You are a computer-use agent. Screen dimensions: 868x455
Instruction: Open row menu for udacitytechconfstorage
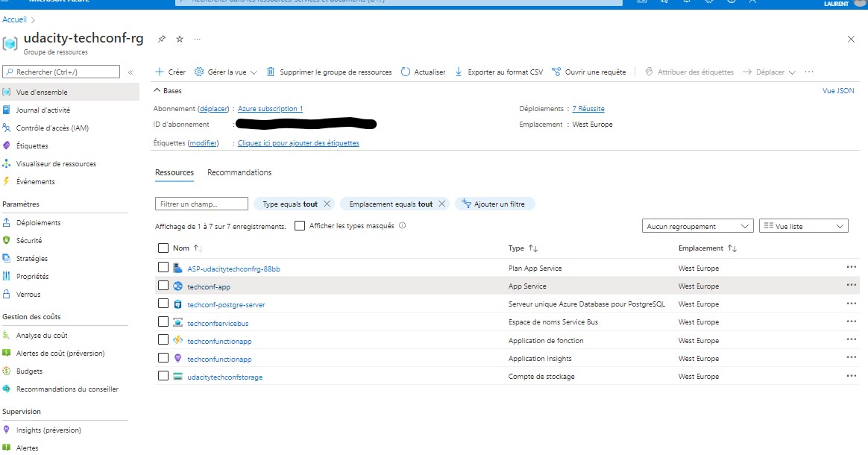pyautogui.click(x=852, y=376)
